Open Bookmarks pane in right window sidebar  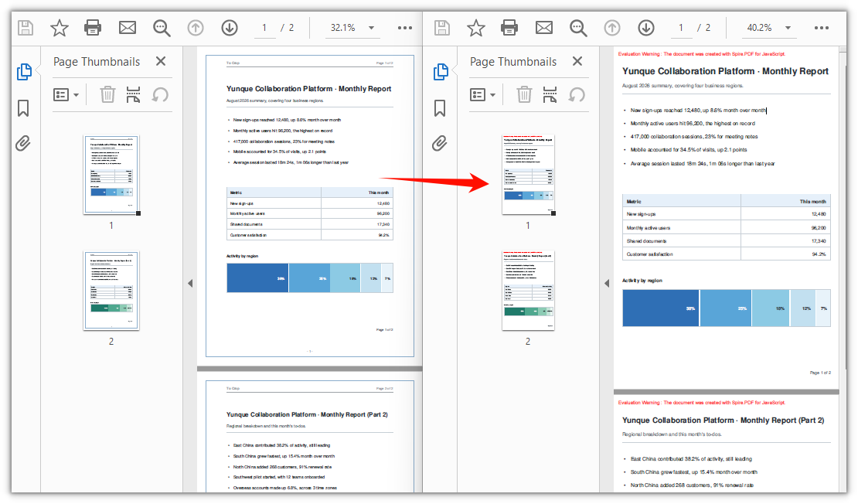[x=439, y=107]
